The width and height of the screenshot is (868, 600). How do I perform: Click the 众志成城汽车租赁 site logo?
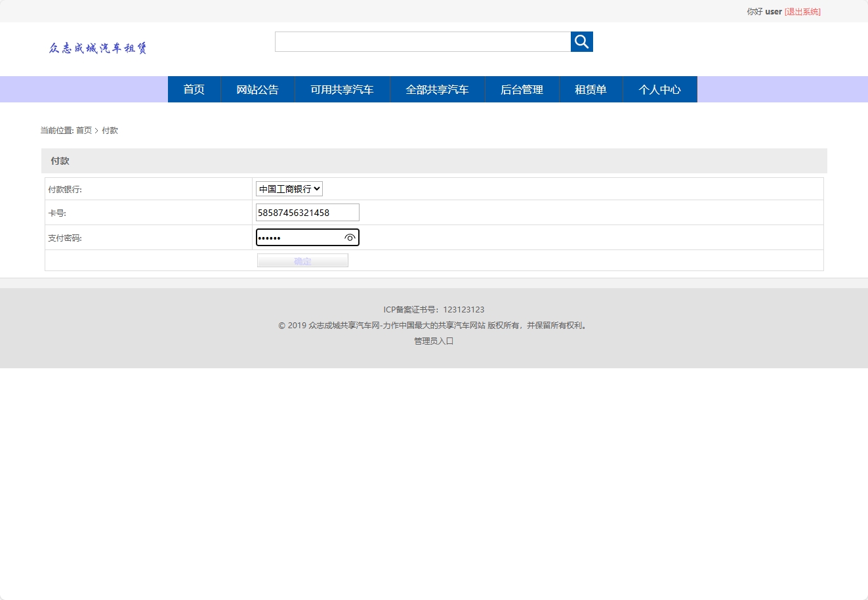click(x=97, y=47)
